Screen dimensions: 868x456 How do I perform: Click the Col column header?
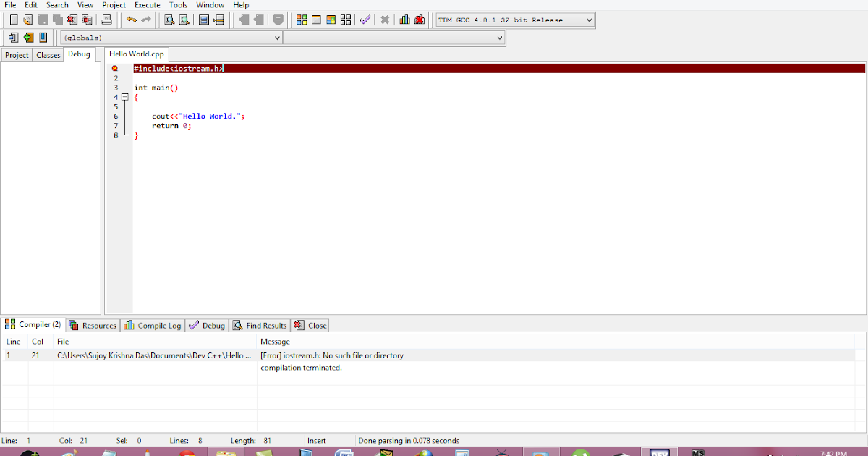(x=41, y=342)
